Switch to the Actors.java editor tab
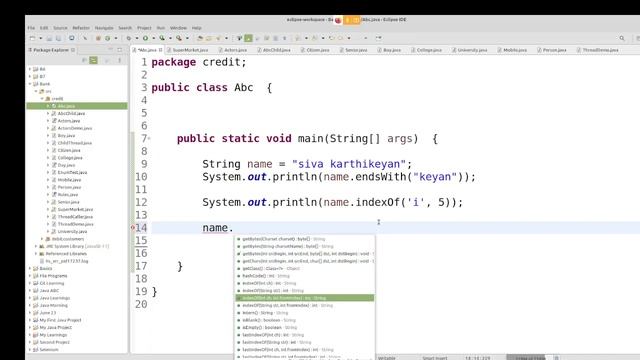 click(x=233, y=50)
